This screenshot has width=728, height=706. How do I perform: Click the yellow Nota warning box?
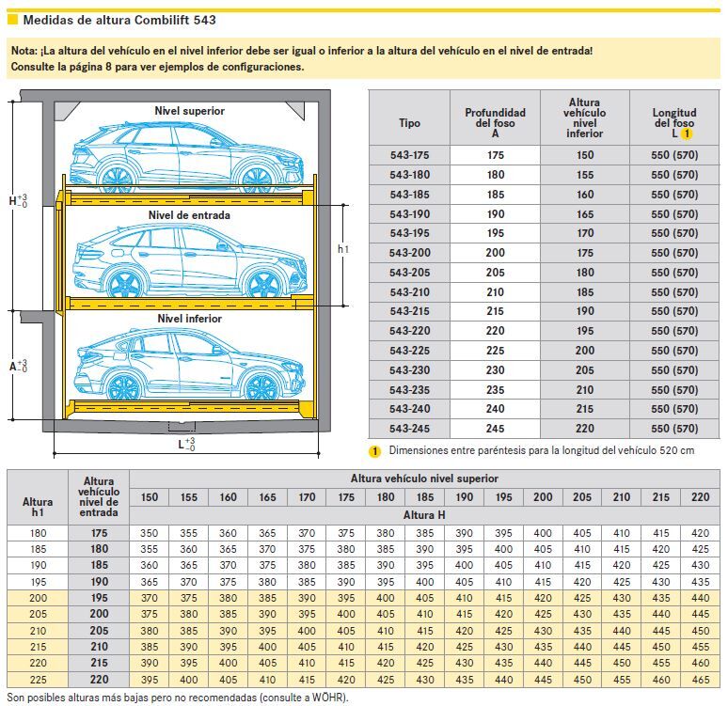363,58
